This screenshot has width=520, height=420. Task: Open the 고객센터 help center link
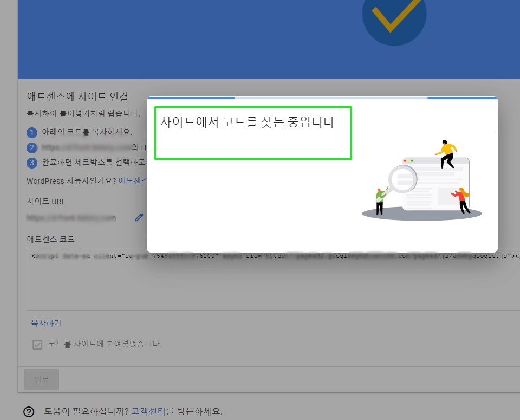(148, 411)
